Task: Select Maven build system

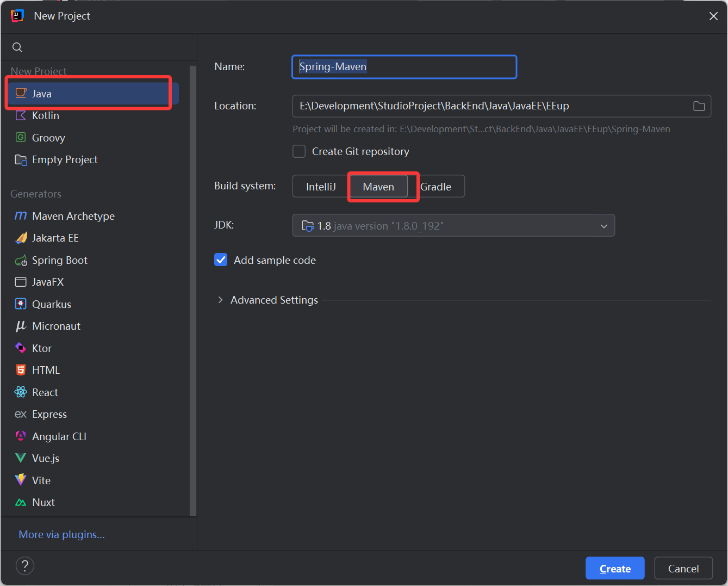Action: point(378,187)
